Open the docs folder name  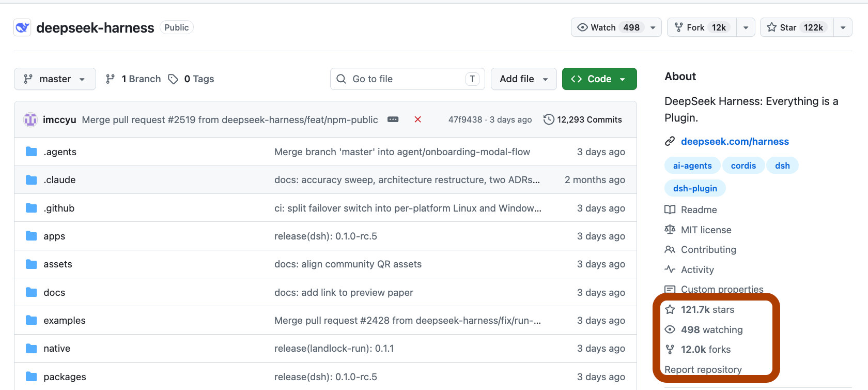point(54,292)
